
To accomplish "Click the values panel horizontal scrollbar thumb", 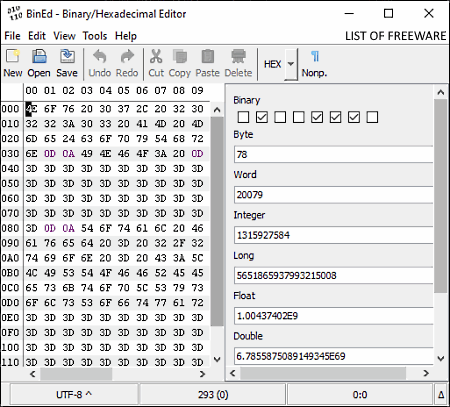I will pos(323,373).
